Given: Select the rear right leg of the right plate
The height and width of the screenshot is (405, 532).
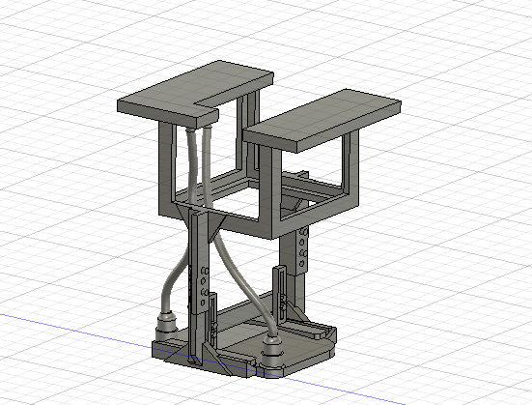Looking at the screenshot, I should coord(350,166).
